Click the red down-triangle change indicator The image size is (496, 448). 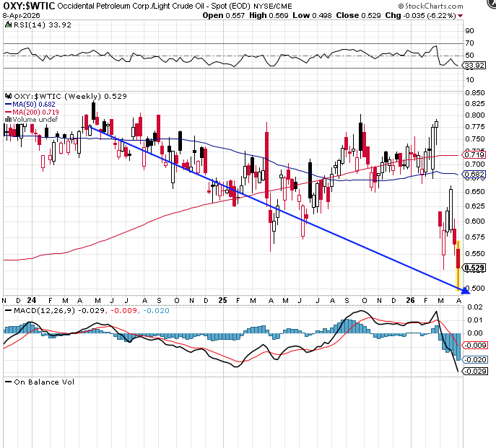coord(460,16)
